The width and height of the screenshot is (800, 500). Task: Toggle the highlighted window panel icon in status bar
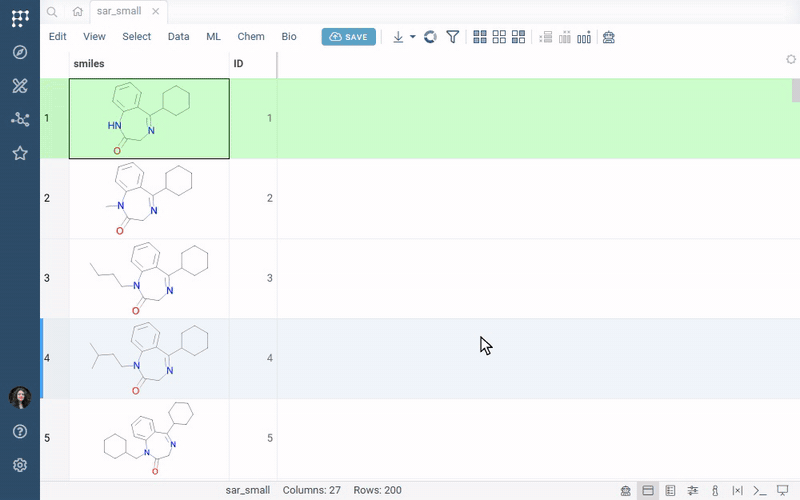point(648,491)
